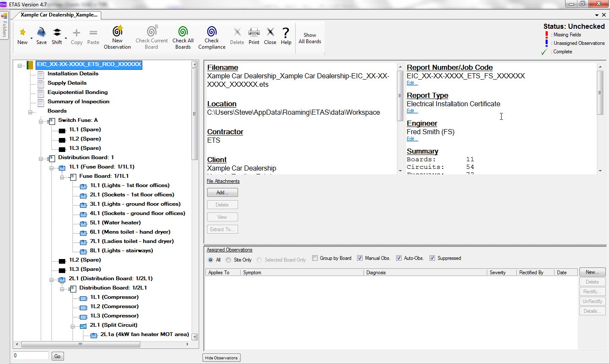
Task: Click the Shift toolbar icon
Action: (x=57, y=36)
